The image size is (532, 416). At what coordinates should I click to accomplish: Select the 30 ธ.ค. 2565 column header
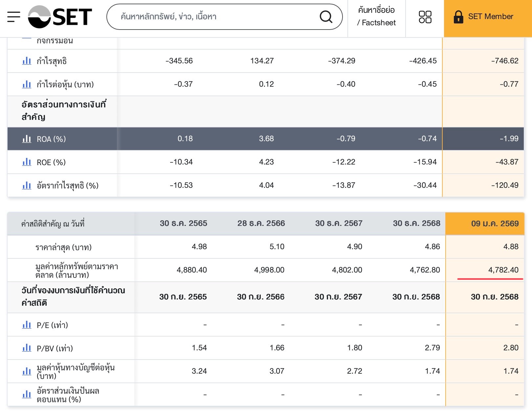tap(183, 224)
